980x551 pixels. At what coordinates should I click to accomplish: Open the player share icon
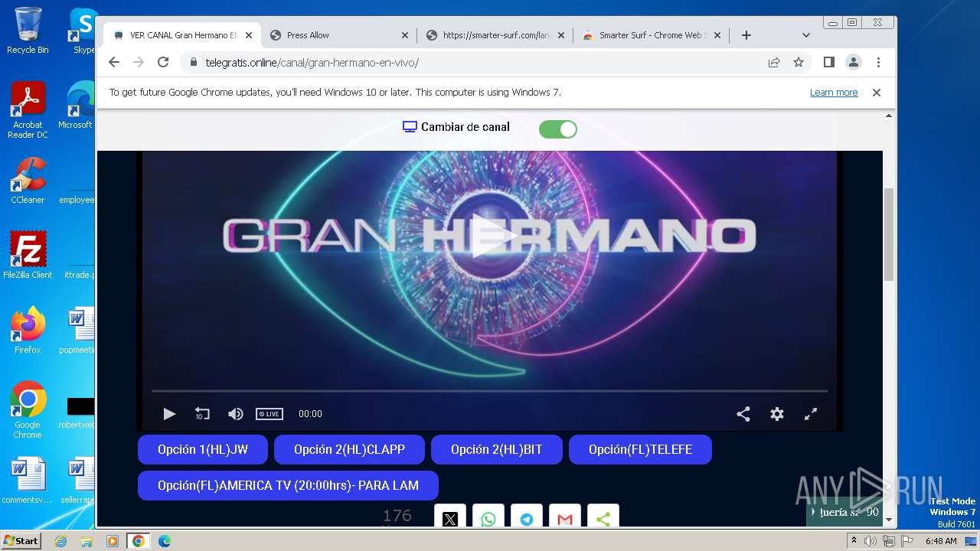[x=743, y=414]
